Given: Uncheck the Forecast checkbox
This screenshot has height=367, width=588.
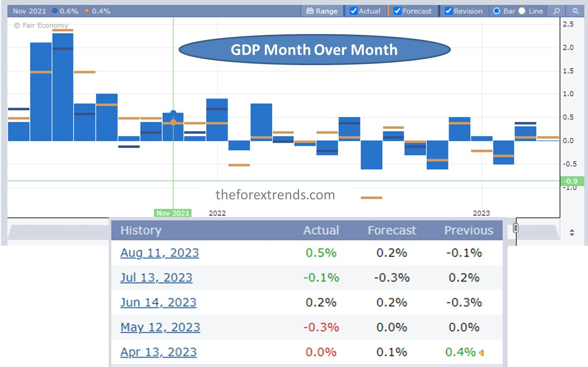Looking at the screenshot, I should pos(397,11).
